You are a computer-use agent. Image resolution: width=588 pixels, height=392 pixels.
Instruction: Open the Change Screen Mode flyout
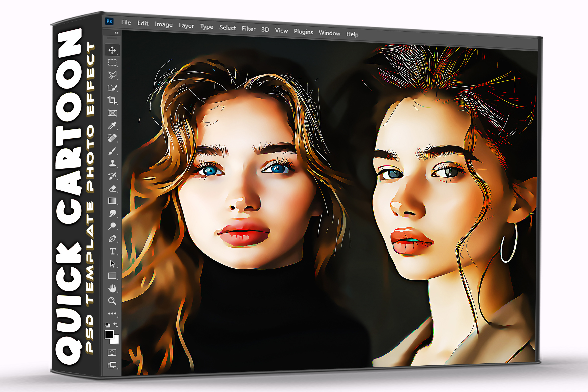(112, 365)
